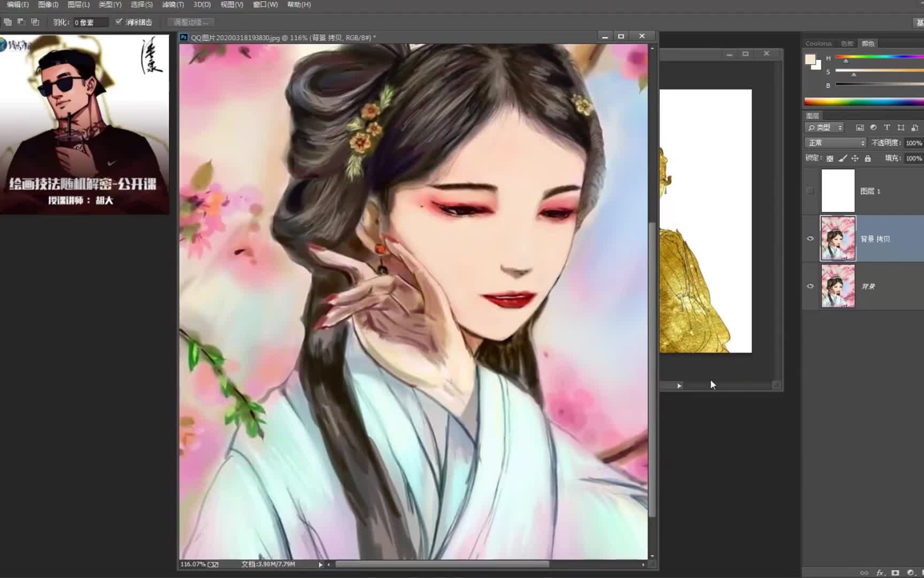
Task: Click the link layers icon
Action: click(x=864, y=573)
